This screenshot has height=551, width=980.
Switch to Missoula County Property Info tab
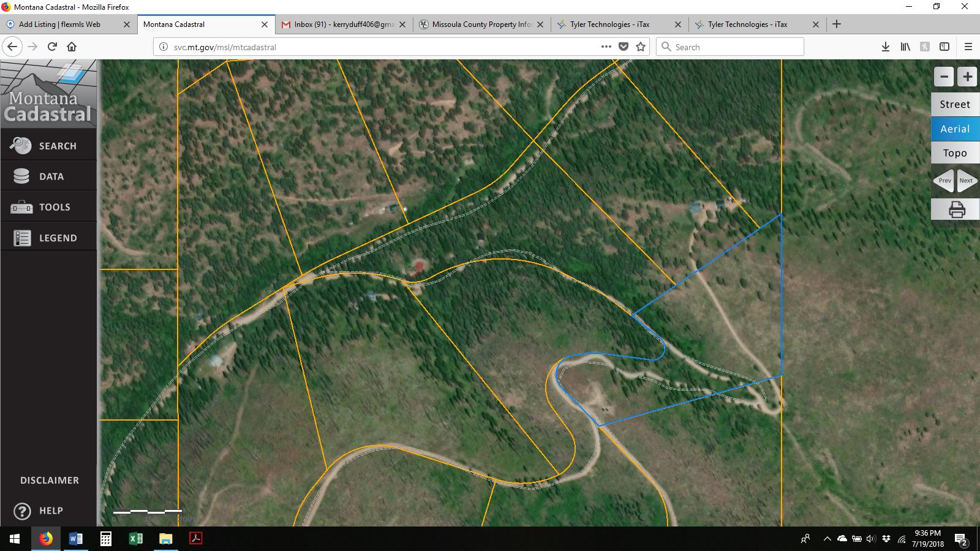click(x=482, y=24)
